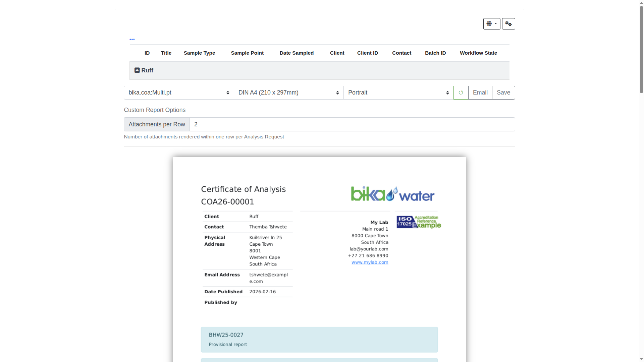Open the DIN A4 paper format dropdown
This screenshot has width=644, height=362.
click(288, 93)
